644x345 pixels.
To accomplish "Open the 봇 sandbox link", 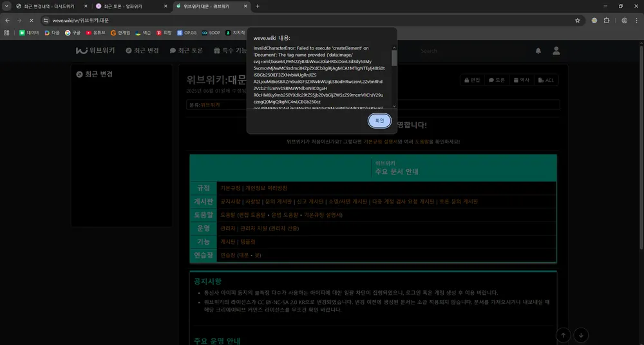I will (257, 256).
